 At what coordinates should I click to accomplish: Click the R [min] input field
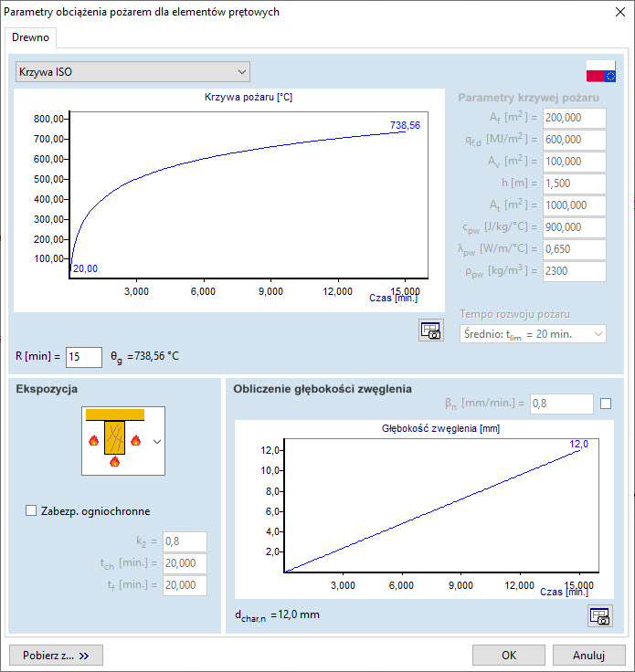(x=84, y=356)
